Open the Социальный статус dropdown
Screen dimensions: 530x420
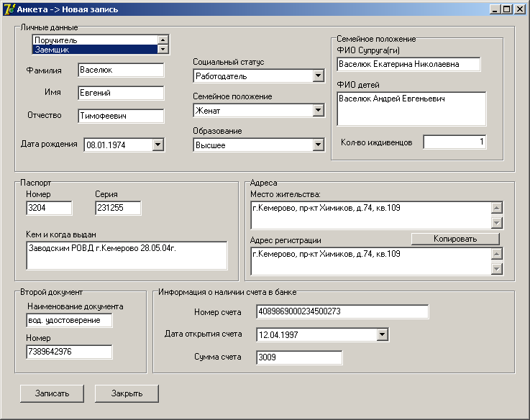[x=318, y=76]
